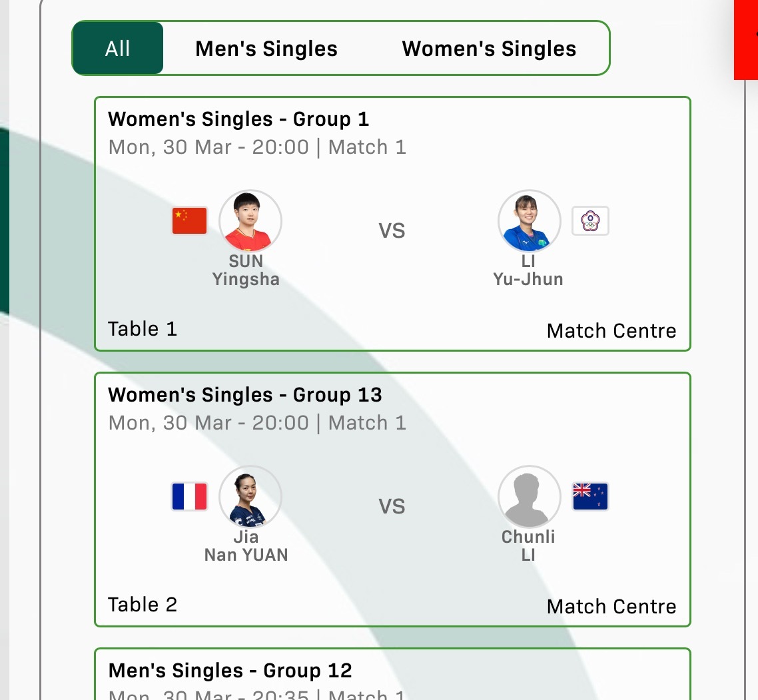Open the avatar above the LI Yu-Jhun name
The image size is (758, 700).
(x=529, y=221)
